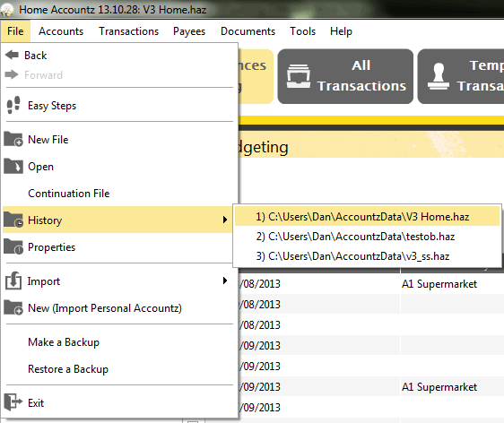The width and height of the screenshot is (504, 423).
Task: Click the Exit door icon
Action: click(13, 402)
